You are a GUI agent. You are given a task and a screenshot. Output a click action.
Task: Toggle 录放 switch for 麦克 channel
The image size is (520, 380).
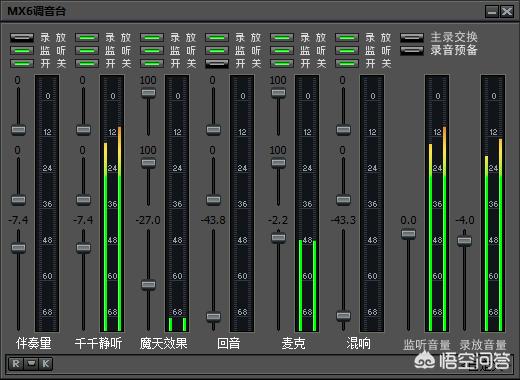click(x=282, y=37)
